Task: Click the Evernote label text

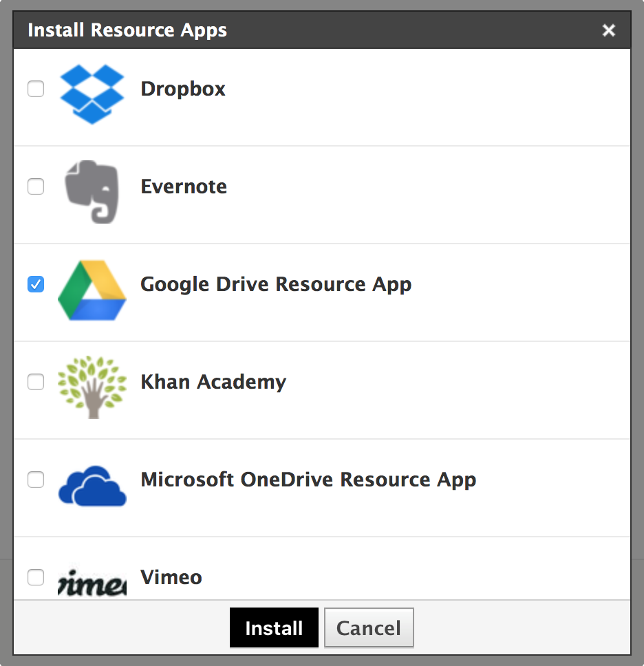Action: [x=184, y=187]
